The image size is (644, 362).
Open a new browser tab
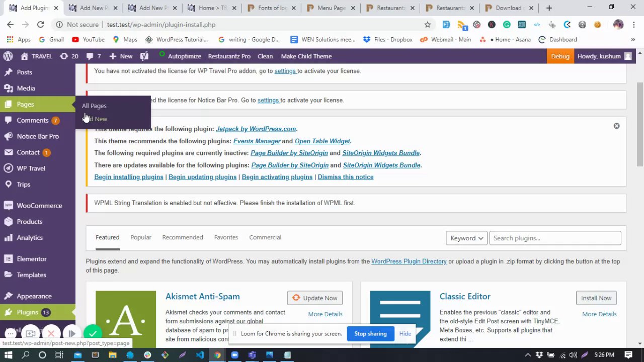549,8
